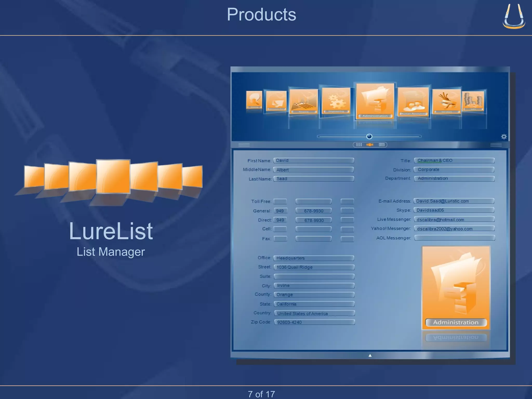Select the Human Resources tile

(x=413, y=101)
